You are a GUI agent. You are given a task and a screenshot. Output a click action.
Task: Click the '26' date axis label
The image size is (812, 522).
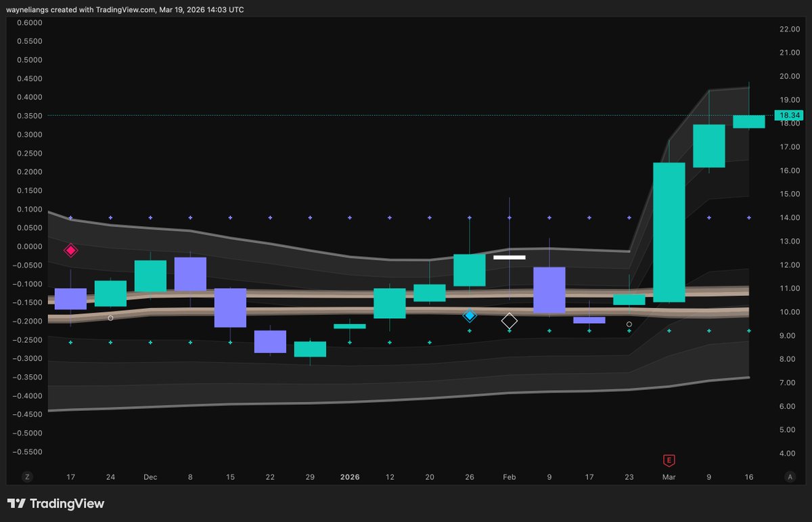pyautogui.click(x=470, y=477)
